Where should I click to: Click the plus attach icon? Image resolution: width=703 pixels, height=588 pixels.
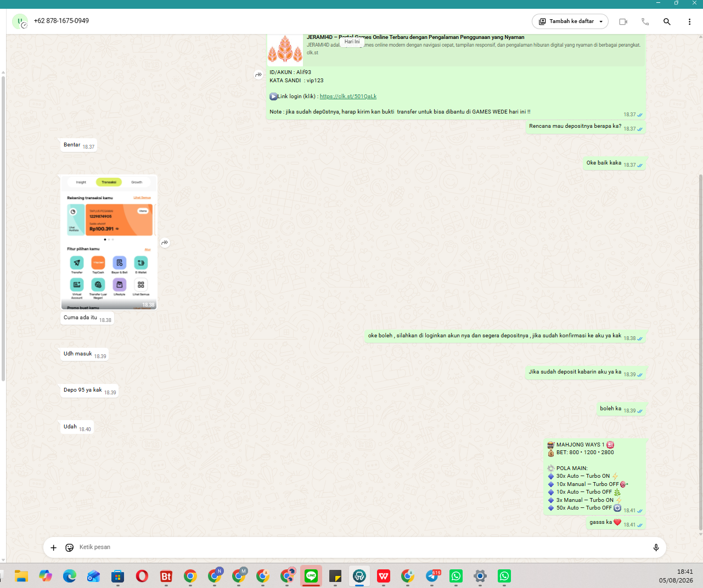coord(53,547)
